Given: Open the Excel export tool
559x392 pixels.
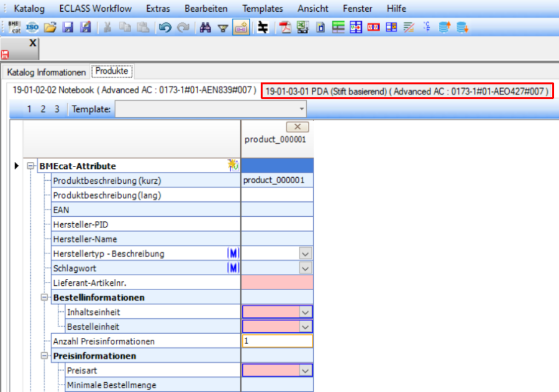Looking at the screenshot, I should pos(303,27).
